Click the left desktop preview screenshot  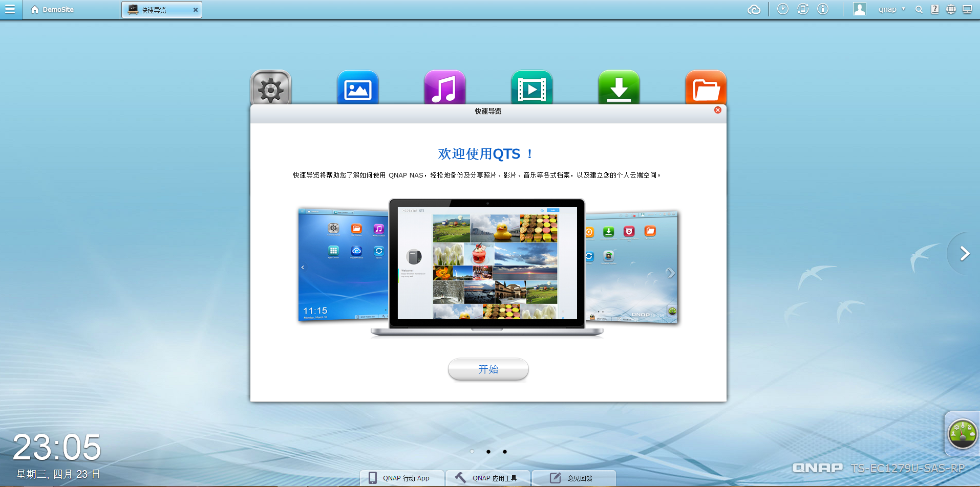pyautogui.click(x=343, y=264)
